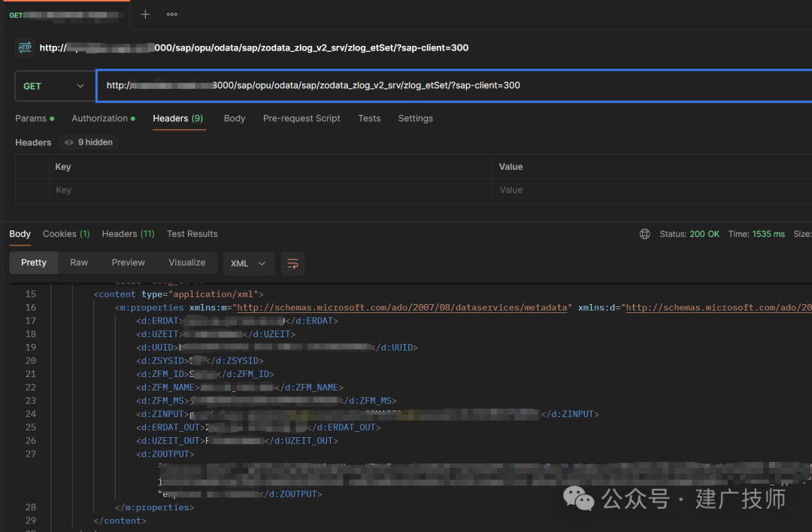
Task: View response Cookies (1) tab
Action: 66,234
